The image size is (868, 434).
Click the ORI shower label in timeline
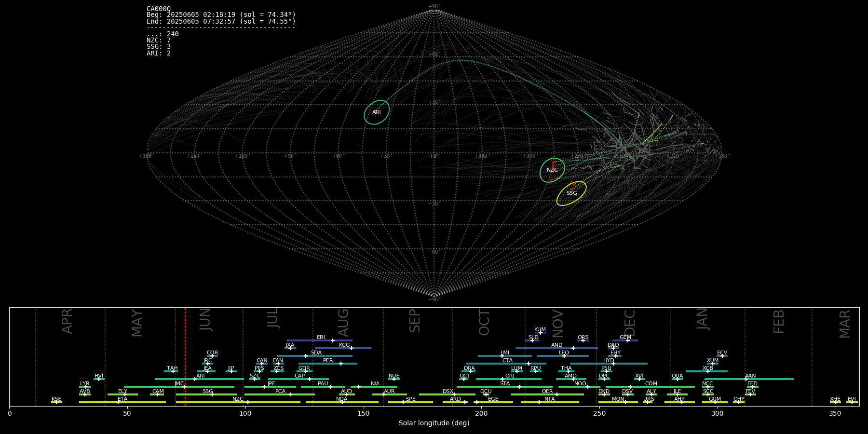pos(510,376)
